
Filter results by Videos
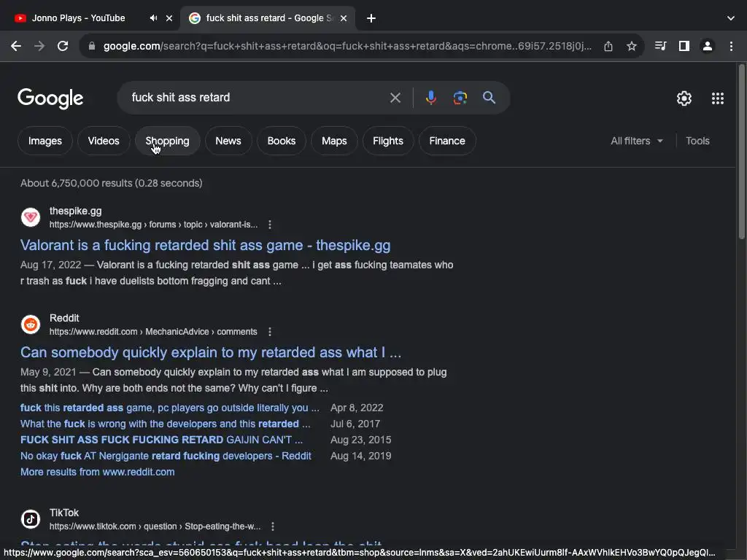tap(104, 141)
